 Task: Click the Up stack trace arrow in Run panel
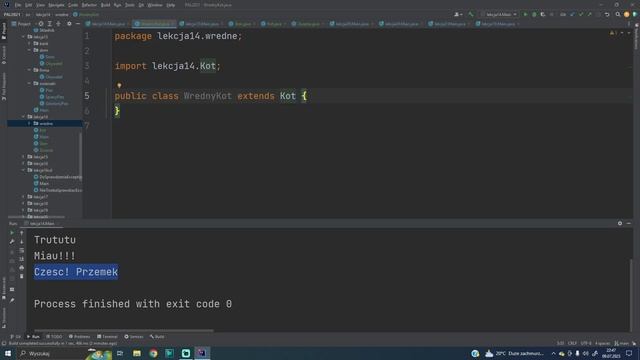coord(22,233)
